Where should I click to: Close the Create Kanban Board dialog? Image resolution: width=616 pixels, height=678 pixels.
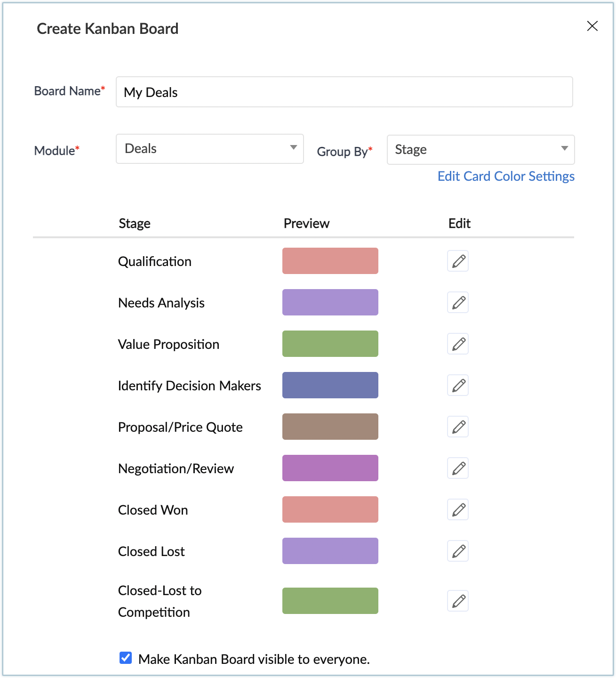[592, 26]
